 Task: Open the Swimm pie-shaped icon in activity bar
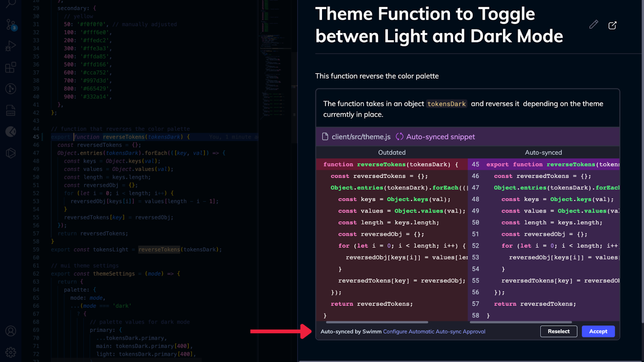pyautogui.click(x=11, y=132)
